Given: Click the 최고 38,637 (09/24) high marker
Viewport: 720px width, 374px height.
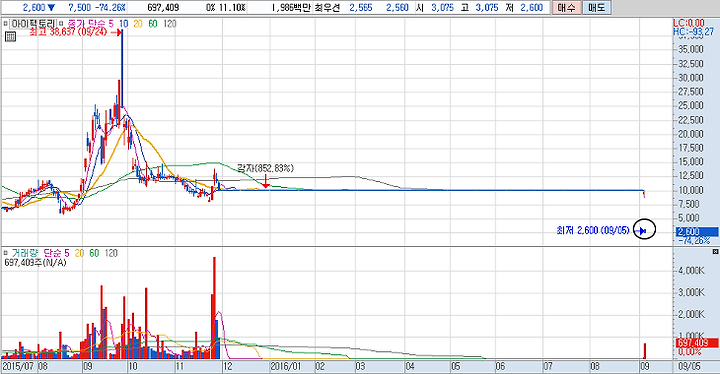Looking at the screenshot, I should [68, 32].
